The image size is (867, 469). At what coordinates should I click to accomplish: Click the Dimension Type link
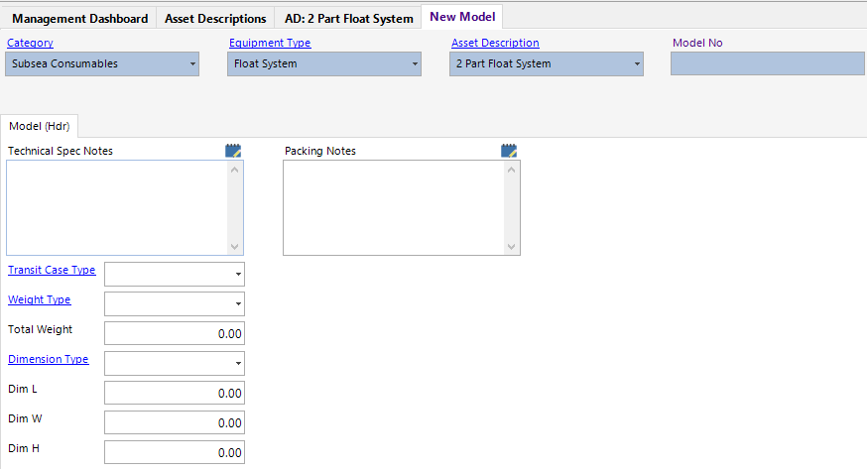[48, 359]
